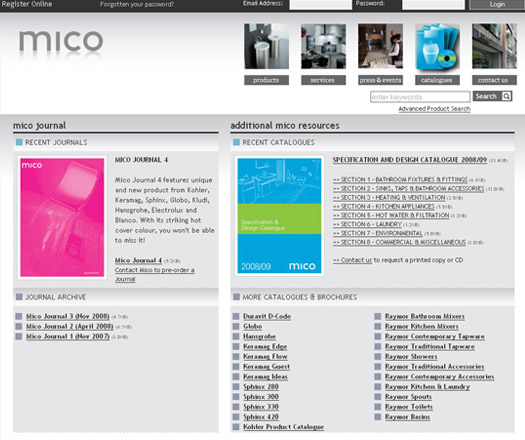Open the Sphinx 420 brochure
Viewport: 525px width, 440px height.
[x=261, y=417]
